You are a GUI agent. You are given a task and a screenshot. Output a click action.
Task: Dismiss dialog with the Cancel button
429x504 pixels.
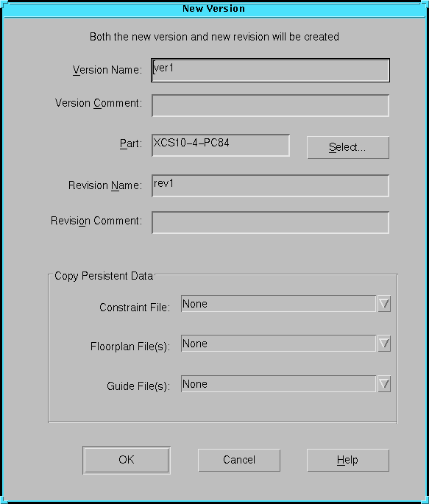[239, 460]
